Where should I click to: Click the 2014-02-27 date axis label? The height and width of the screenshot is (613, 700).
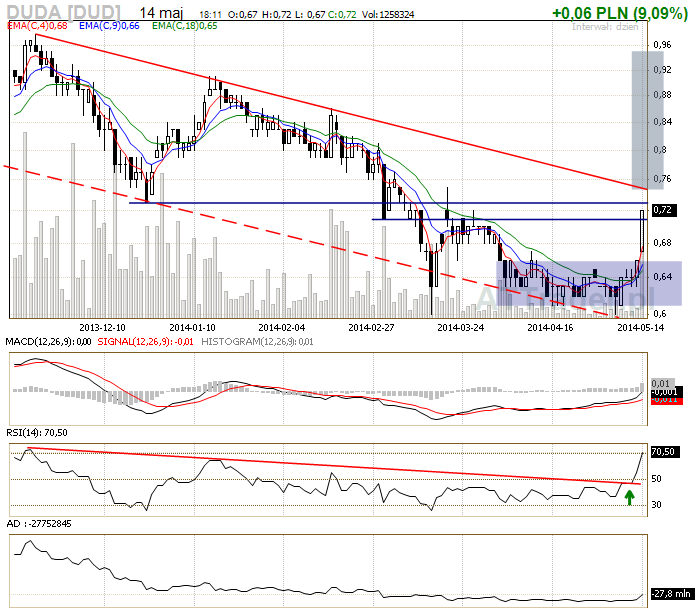click(x=371, y=328)
